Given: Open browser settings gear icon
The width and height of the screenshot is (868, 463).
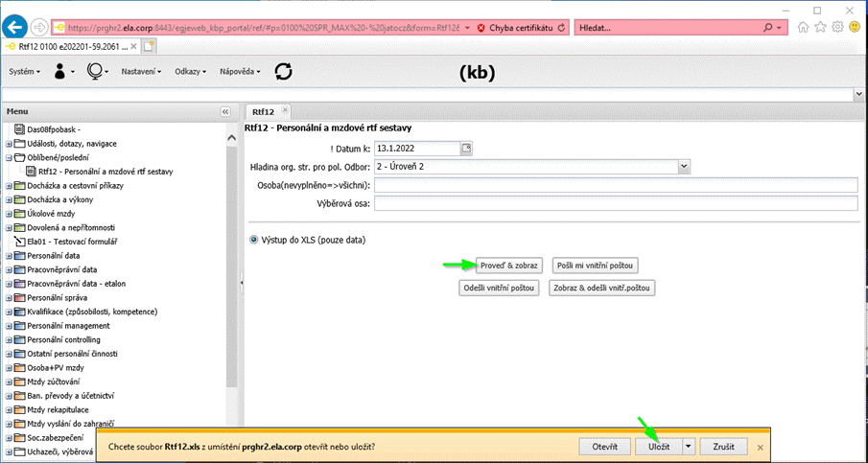Looking at the screenshot, I should click(x=836, y=28).
